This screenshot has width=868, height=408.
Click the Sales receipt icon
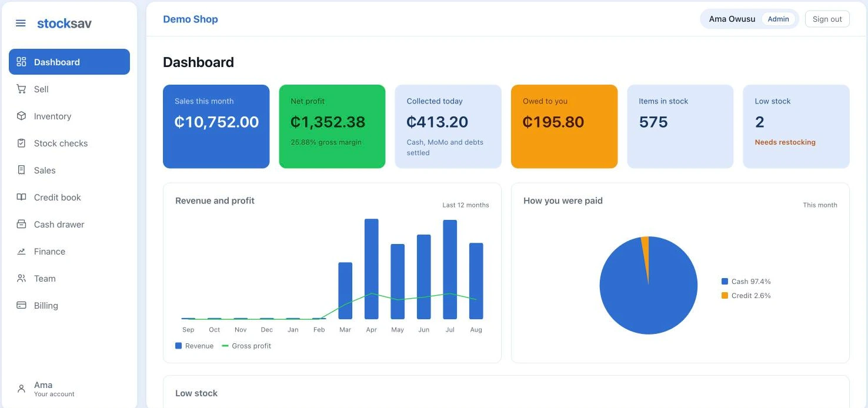(x=21, y=170)
